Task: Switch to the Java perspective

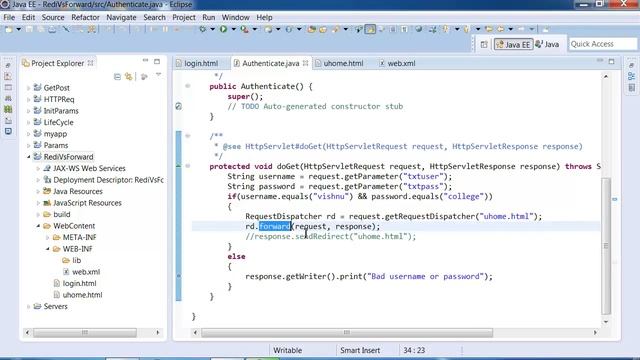Action: click(x=547, y=44)
